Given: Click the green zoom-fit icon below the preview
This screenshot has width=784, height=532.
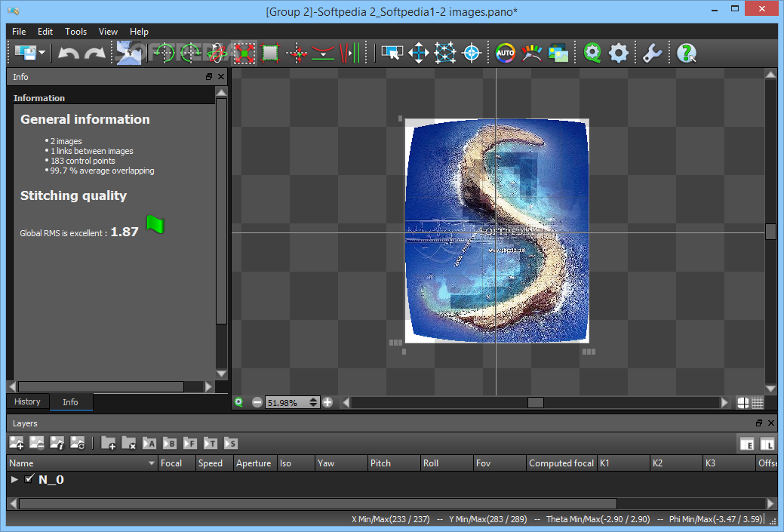Looking at the screenshot, I should (x=239, y=402).
